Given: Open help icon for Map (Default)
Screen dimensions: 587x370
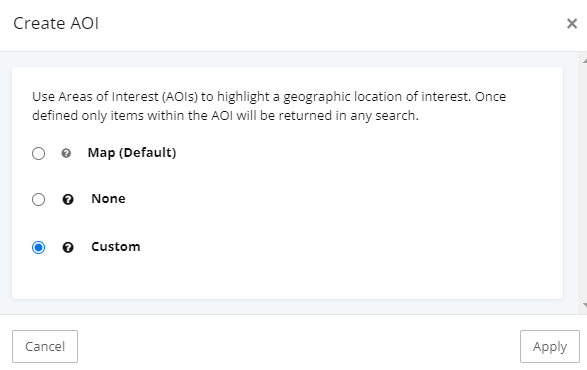Looking at the screenshot, I should click(66, 153).
